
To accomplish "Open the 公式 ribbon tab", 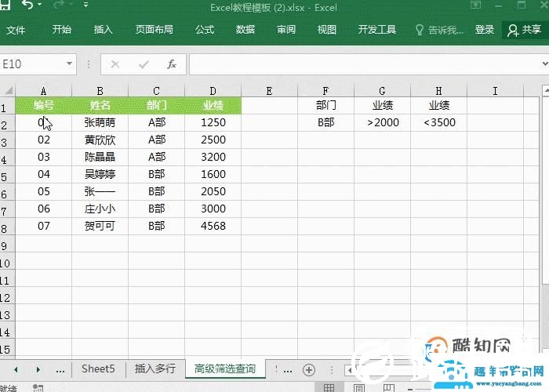I will (x=205, y=30).
